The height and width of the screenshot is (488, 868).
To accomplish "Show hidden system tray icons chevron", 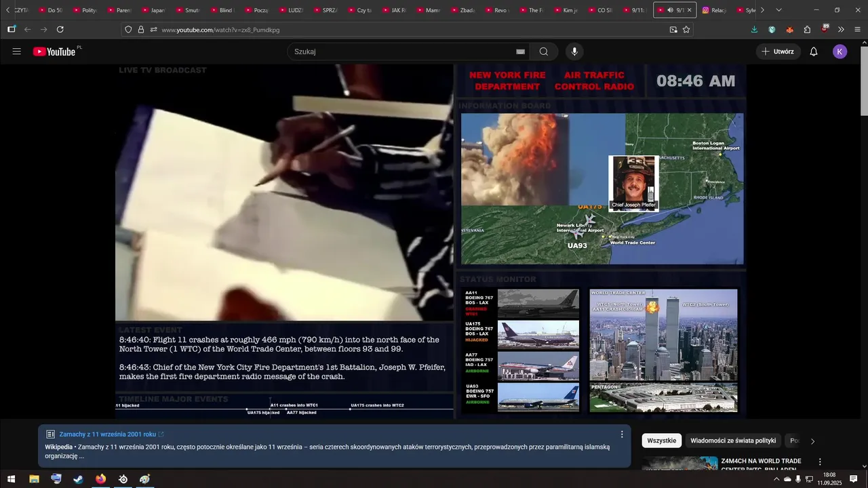I will pos(776,479).
